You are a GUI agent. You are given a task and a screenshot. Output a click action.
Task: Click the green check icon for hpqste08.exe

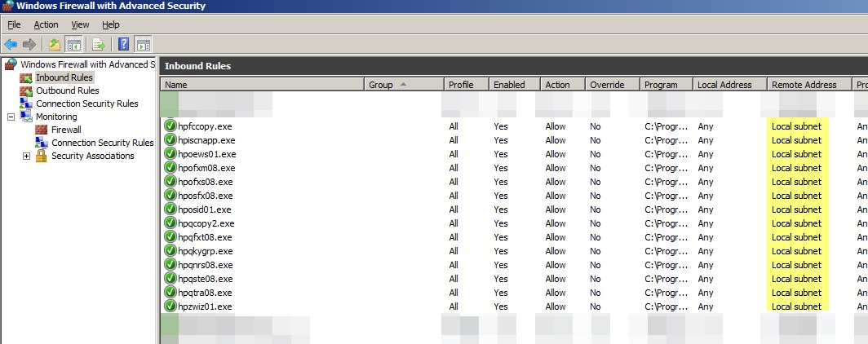pos(170,278)
